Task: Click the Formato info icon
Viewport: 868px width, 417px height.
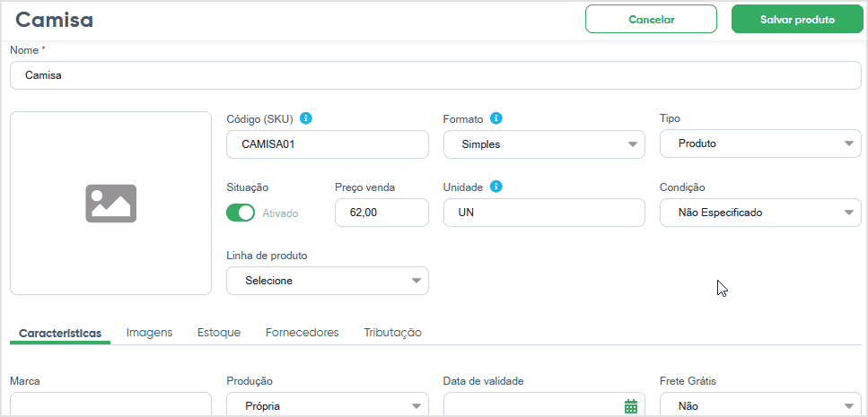Action: coord(496,117)
